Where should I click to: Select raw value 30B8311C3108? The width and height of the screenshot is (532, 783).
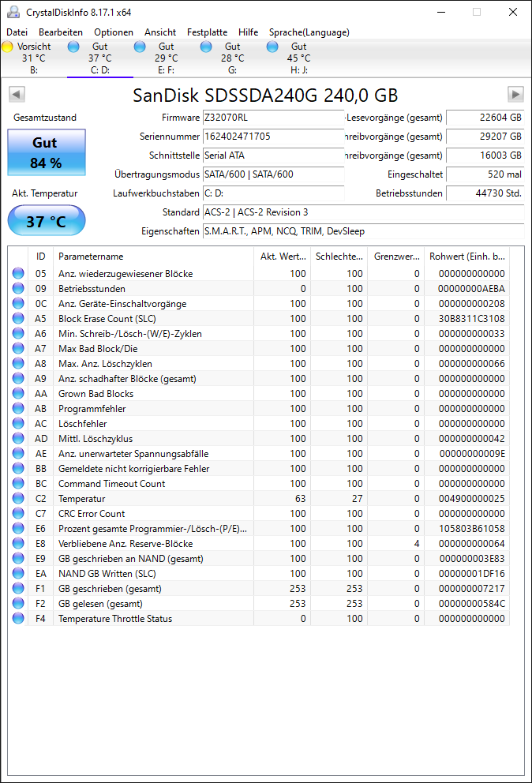tap(471, 319)
